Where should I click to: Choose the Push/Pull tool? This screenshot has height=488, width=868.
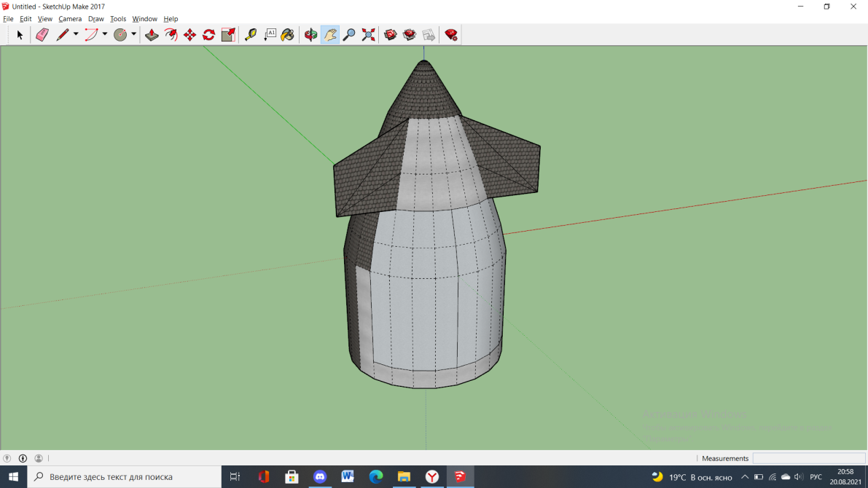point(152,35)
